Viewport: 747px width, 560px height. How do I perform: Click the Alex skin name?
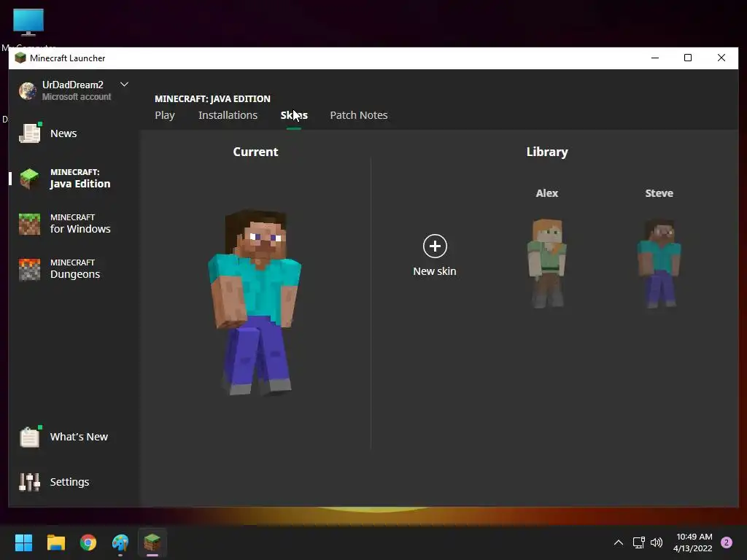(x=547, y=193)
